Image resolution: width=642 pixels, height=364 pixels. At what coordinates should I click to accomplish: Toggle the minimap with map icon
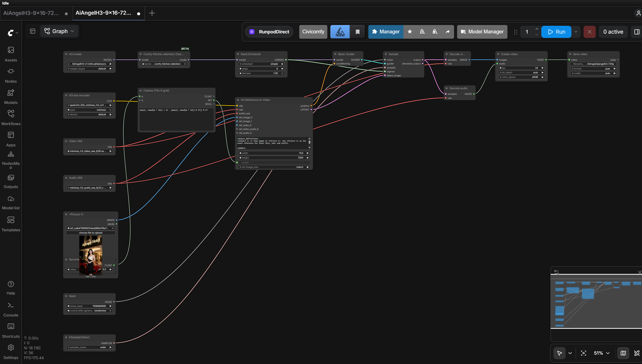pos(623,353)
